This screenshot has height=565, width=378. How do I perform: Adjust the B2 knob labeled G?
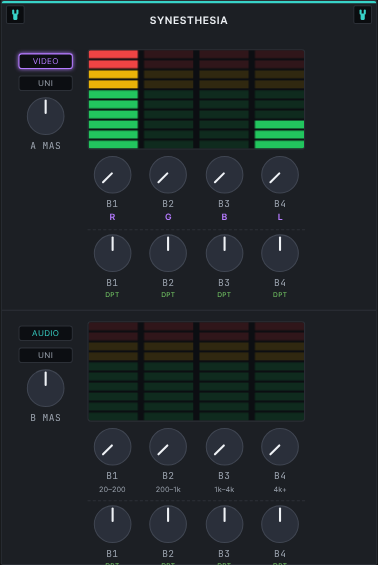tap(168, 175)
